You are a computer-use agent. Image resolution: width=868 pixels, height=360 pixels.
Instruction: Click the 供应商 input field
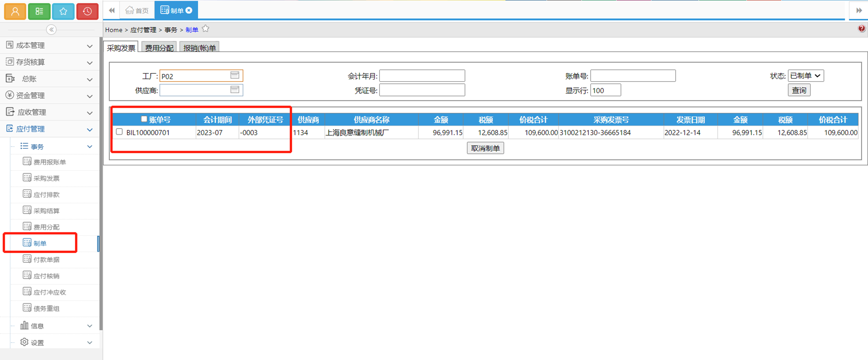point(201,90)
